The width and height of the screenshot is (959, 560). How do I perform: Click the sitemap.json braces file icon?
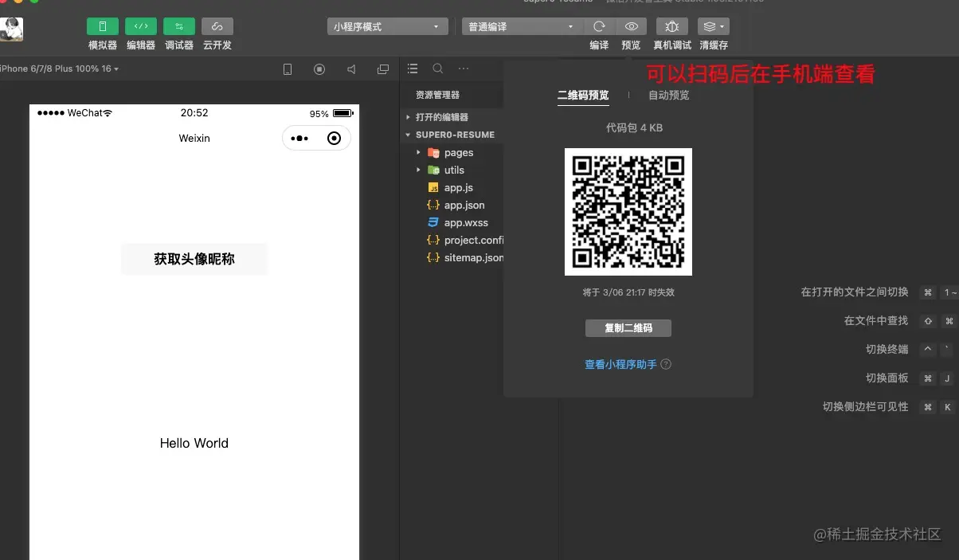coord(433,257)
